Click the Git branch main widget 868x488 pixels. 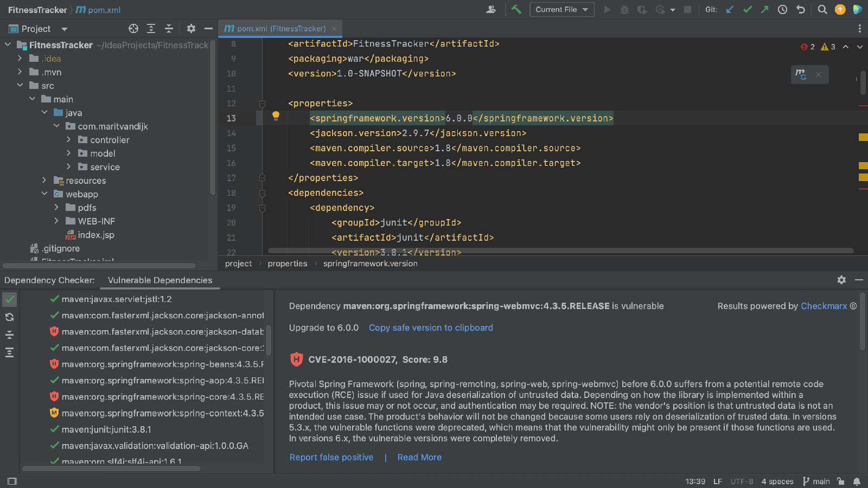[x=816, y=481]
